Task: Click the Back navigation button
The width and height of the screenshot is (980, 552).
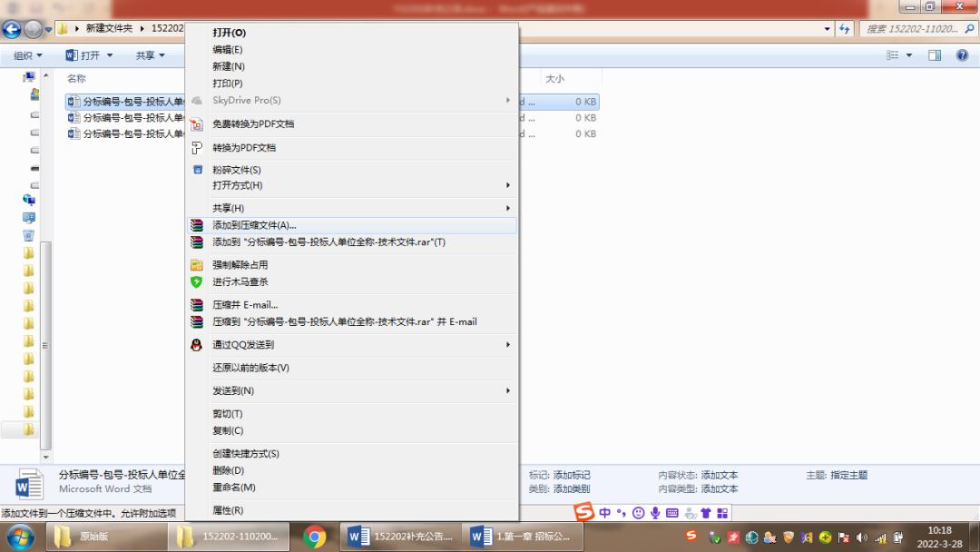Action: 13,29
